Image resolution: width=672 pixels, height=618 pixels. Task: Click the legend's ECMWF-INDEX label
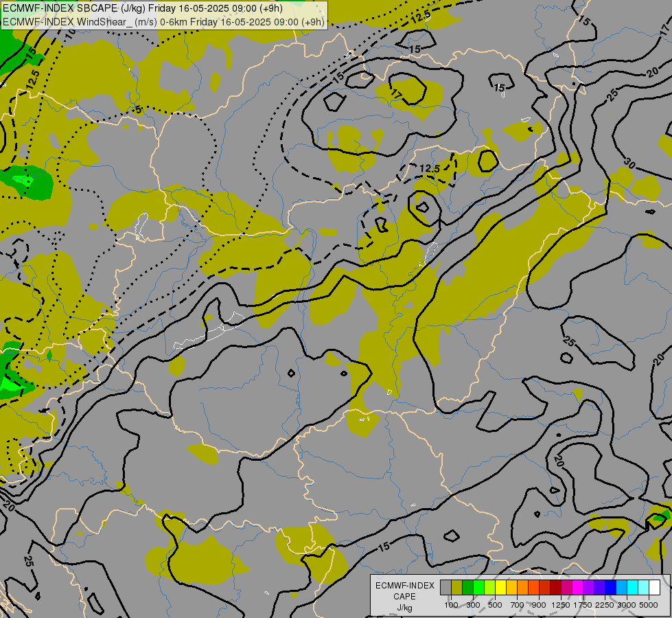405,586
